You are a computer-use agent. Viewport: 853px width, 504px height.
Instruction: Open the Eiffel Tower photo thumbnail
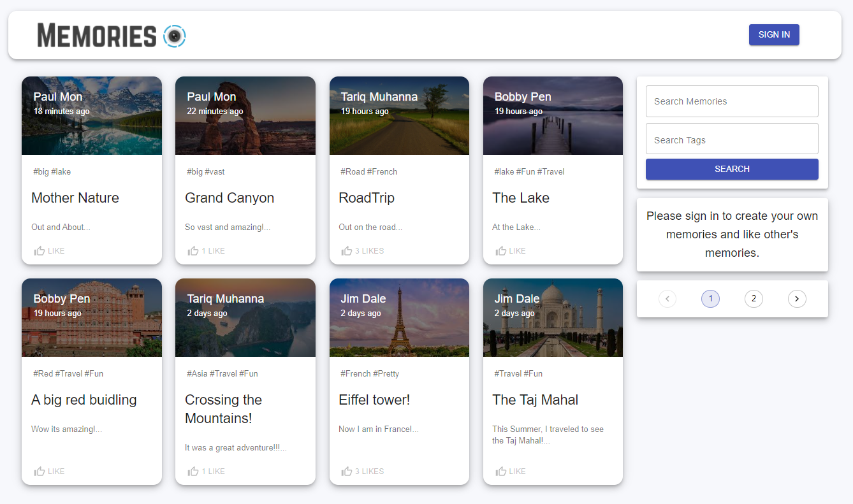[x=399, y=317]
